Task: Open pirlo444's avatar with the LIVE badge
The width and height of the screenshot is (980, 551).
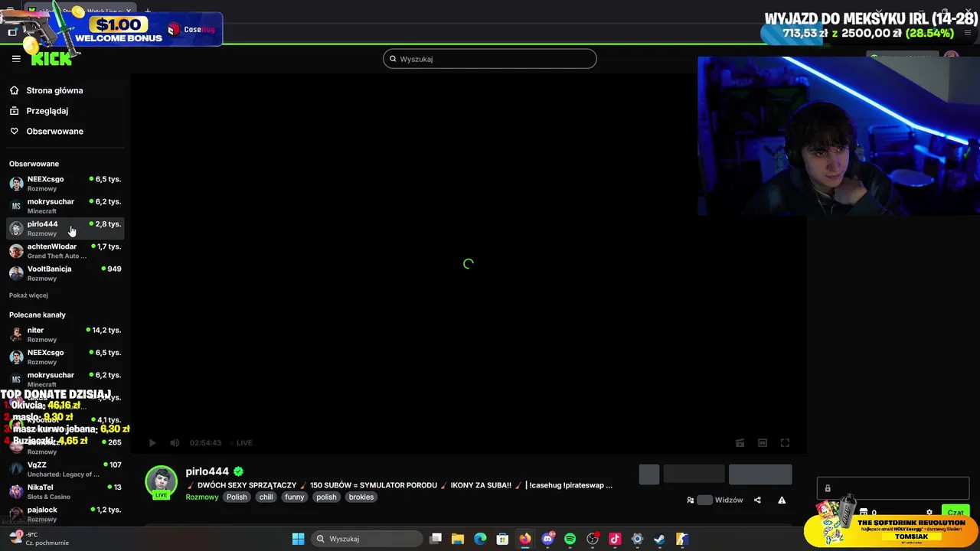Action: pyautogui.click(x=161, y=482)
